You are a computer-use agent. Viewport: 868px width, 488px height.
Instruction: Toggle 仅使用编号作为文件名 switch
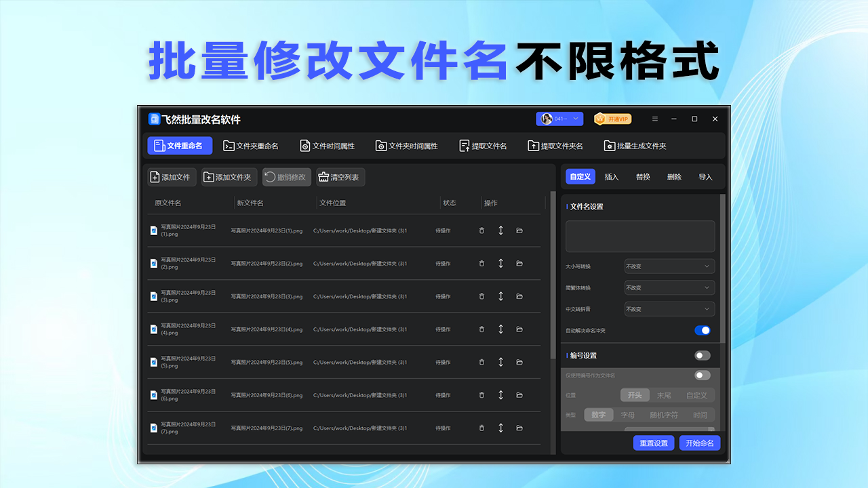point(702,375)
